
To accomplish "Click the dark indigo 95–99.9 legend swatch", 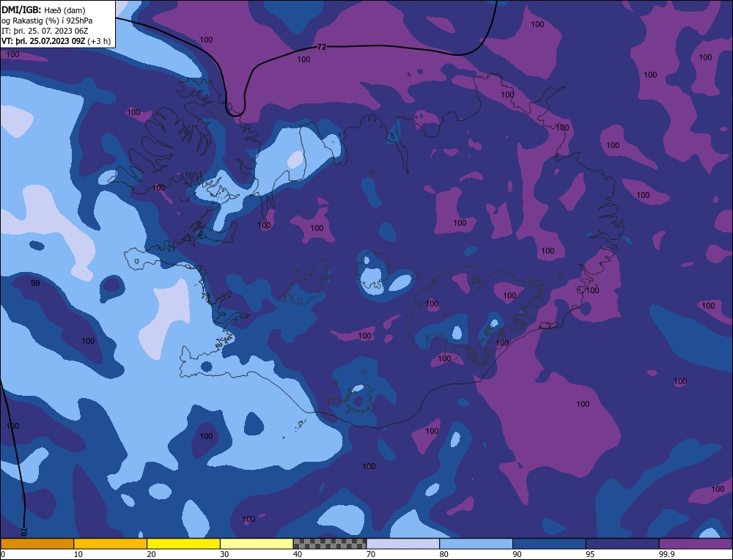I will 622,543.
